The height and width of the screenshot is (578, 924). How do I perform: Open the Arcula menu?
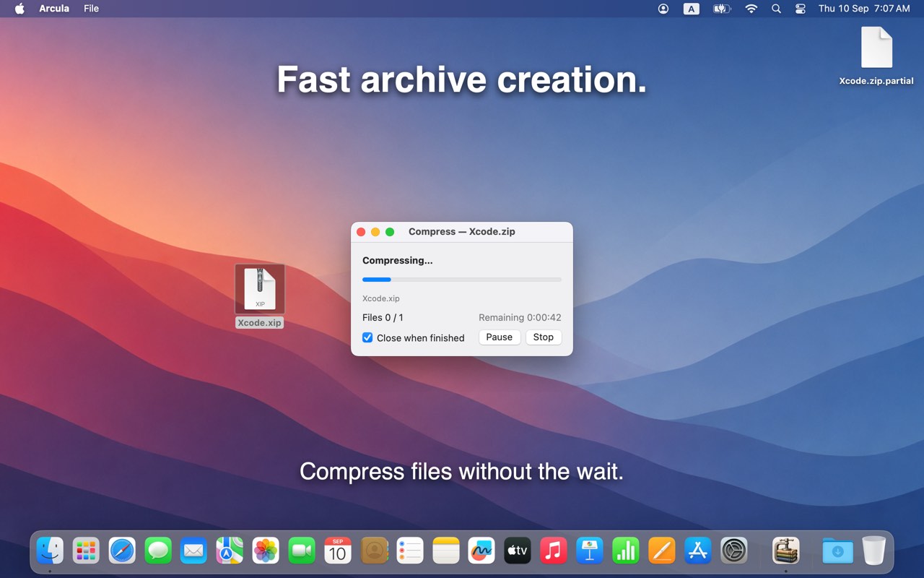(x=54, y=9)
